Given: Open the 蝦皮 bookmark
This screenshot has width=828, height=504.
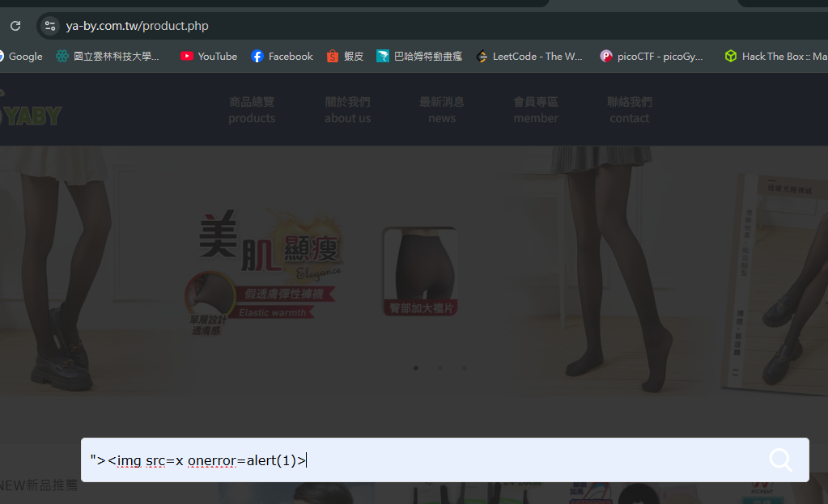Looking at the screenshot, I should coord(346,57).
